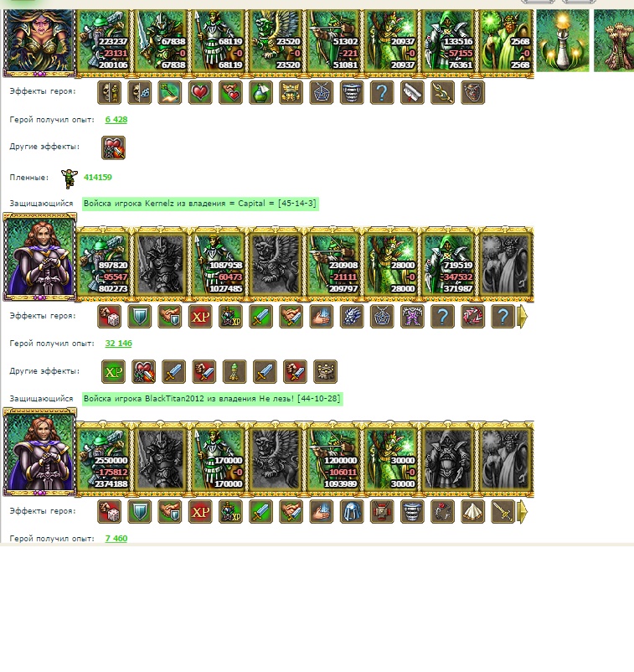
Task: Select the archer unit card showing 230908
Action: coord(333,264)
